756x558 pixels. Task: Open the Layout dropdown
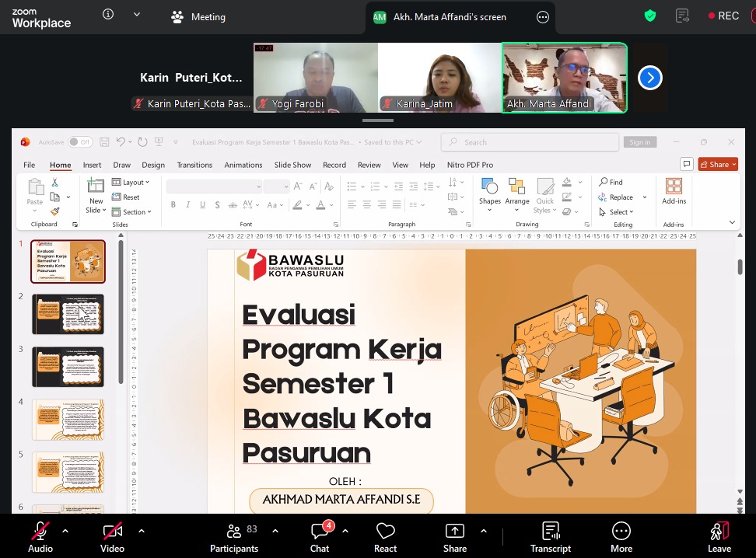(x=131, y=182)
